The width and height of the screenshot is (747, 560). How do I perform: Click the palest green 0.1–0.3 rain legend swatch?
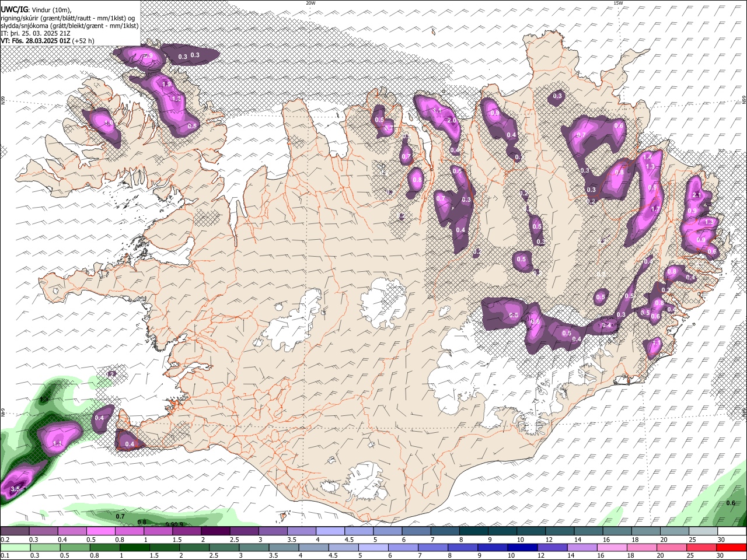pos(15,548)
